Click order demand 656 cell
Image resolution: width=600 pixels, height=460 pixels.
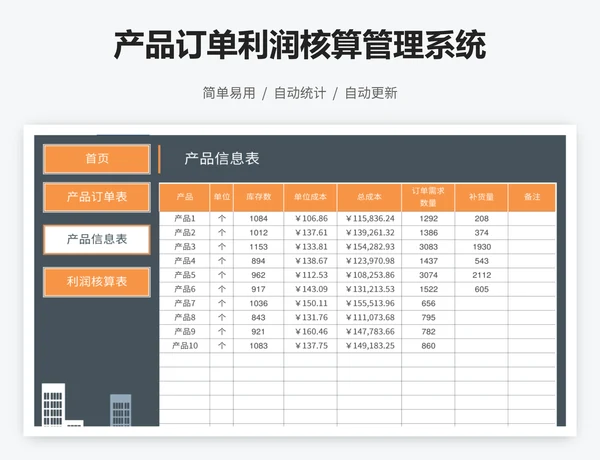coord(428,303)
